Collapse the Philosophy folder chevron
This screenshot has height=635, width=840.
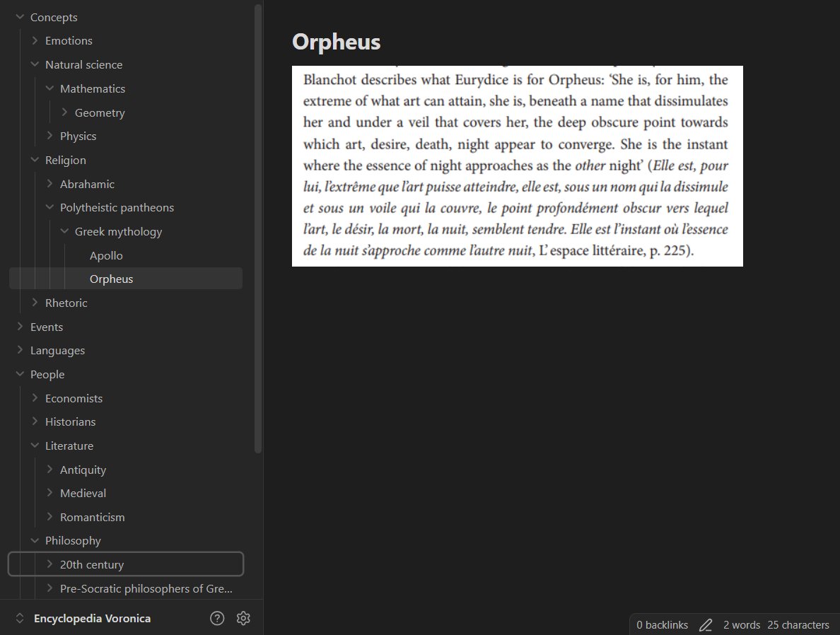pos(35,541)
